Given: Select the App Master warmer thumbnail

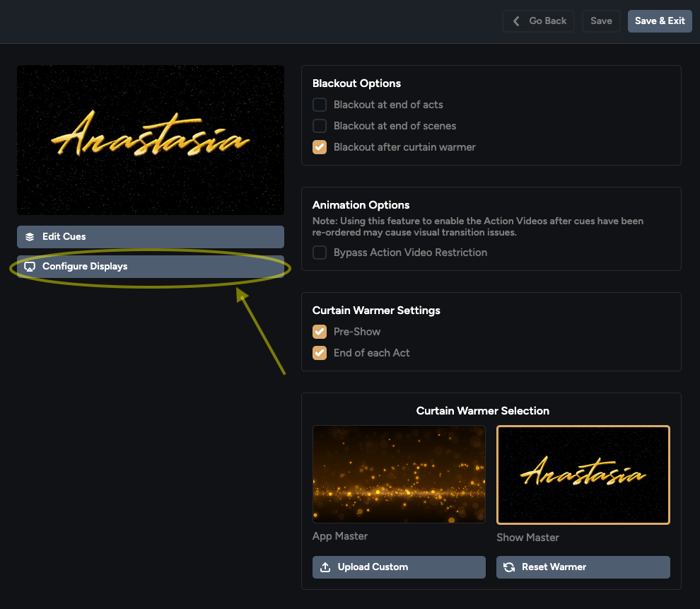Looking at the screenshot, I should point(399,474).
